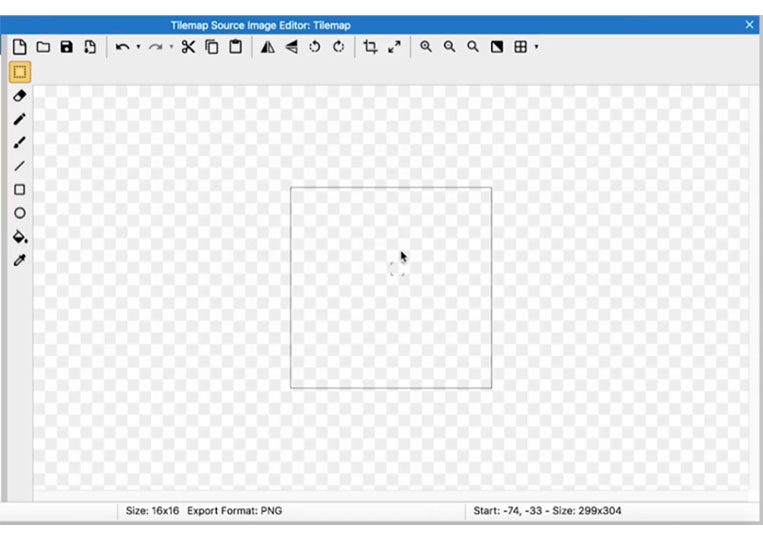Save the tilemap image
Screen dimensions: 763x541
(x=67, y=47)
